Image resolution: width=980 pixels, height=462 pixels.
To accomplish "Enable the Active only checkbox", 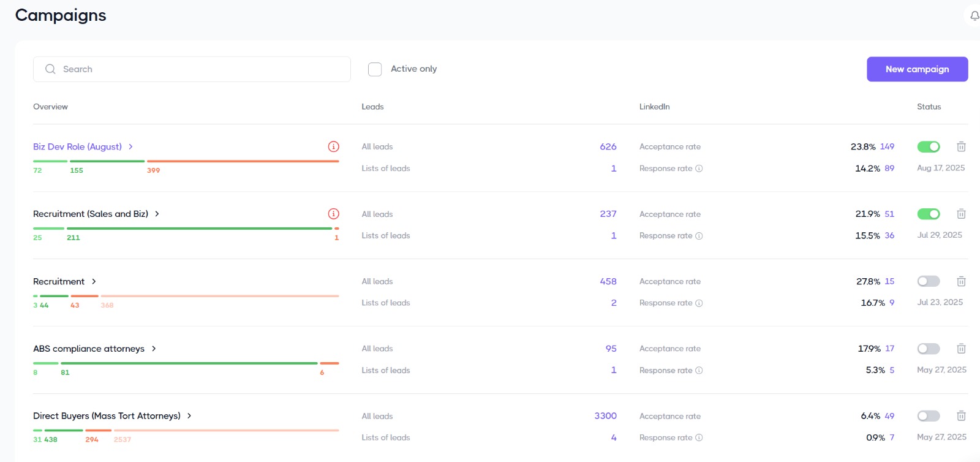I will pyautogui.click(x=375, y=69).
